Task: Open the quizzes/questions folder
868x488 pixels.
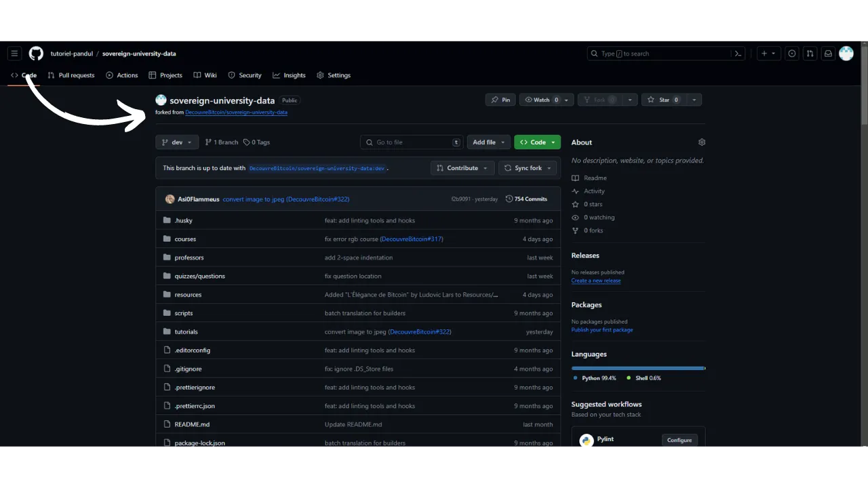Action: coord(200,276)
